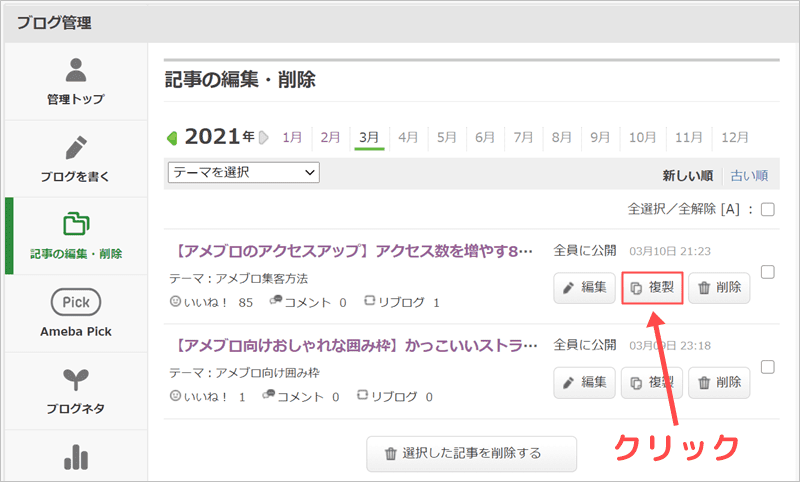The image size is (800, 482).
Task: Click リブログ icon on the second article
Action: pyautogui.click(x=363, y=394)
